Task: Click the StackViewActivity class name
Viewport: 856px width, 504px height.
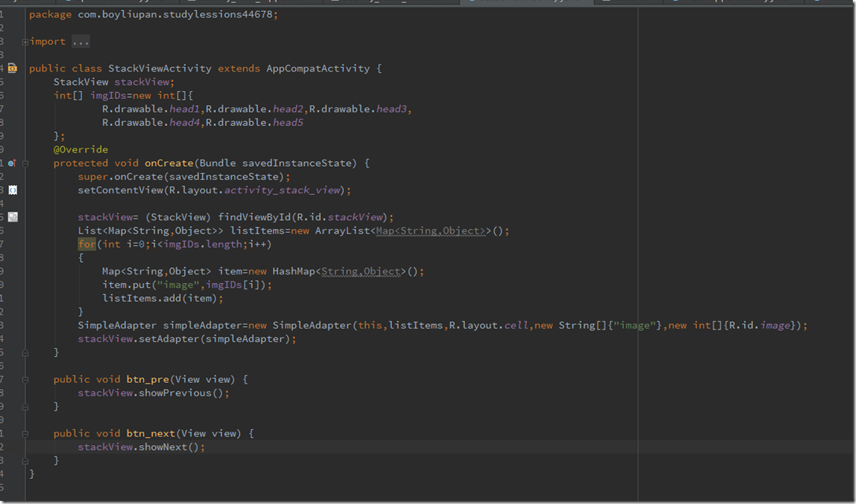Action: coord(160,68)
